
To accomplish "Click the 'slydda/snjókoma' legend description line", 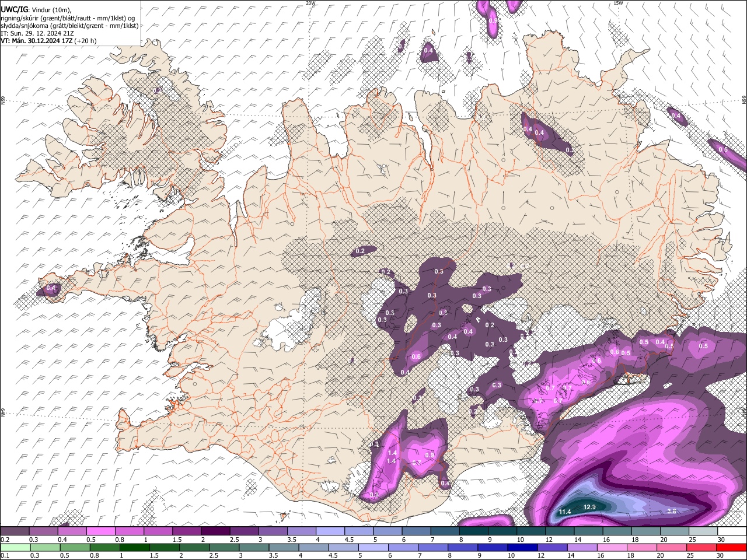I will (x=69, y=26).
